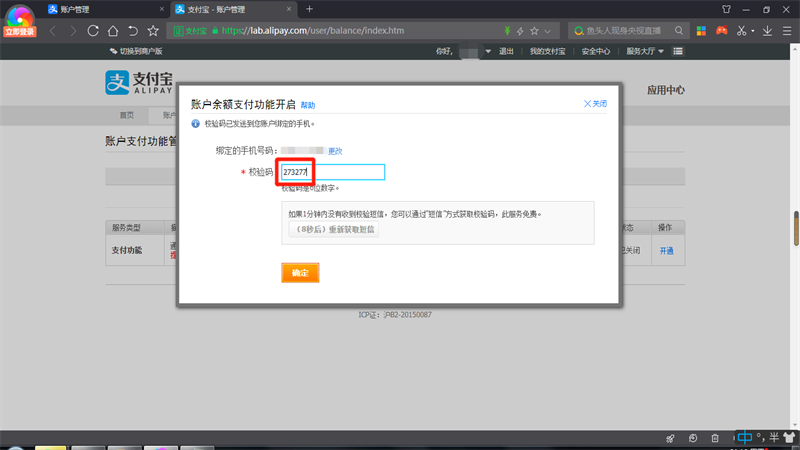The height and width of the screenshot is (450, 800).
Task: Bookmark page with the star icon
Action: click(x=153, y=31)
